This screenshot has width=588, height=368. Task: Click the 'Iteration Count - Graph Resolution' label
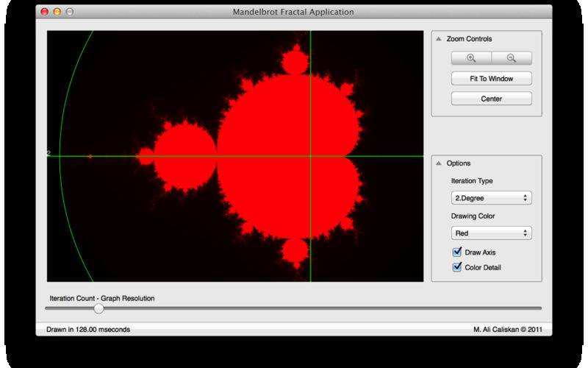[102, 298]
